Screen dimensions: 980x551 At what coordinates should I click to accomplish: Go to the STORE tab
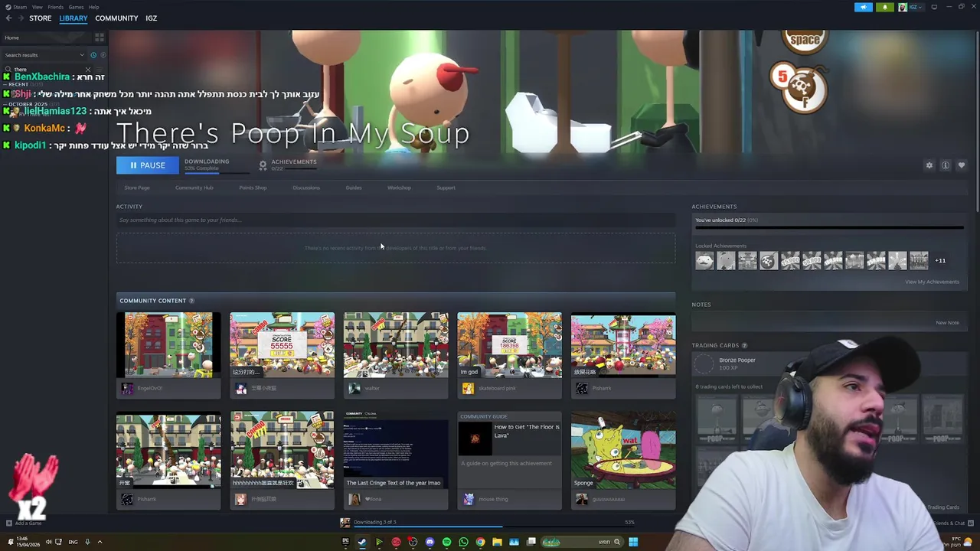40,18
